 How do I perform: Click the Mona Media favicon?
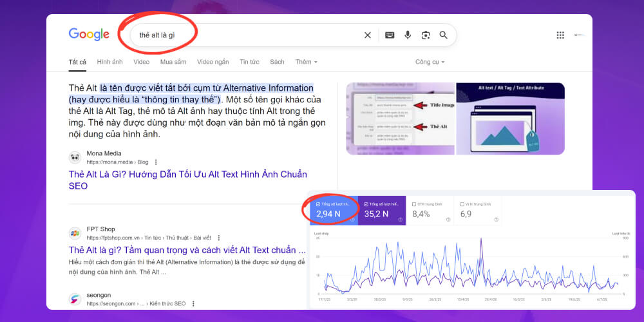pos(75,158)
